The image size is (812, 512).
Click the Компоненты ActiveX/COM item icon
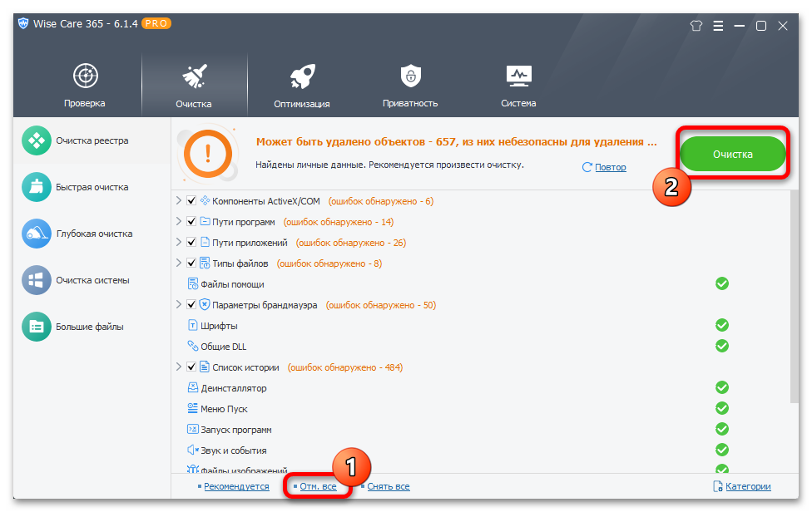[205, 200]
